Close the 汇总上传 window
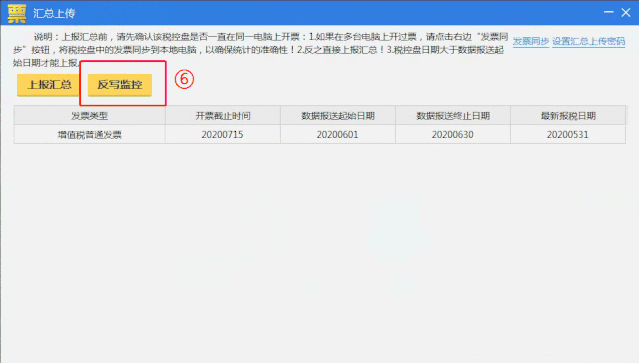639x363 pixels. pyautogui.click(x=626, y=13)
